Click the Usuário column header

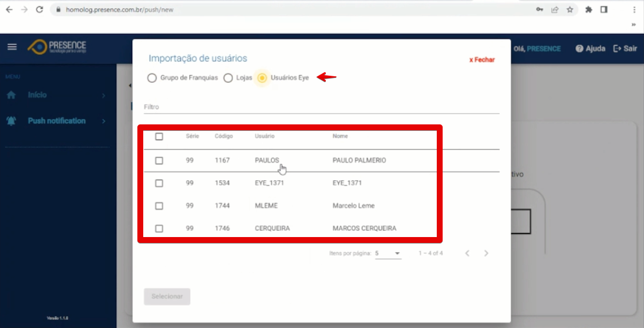[x=265, y=136]
